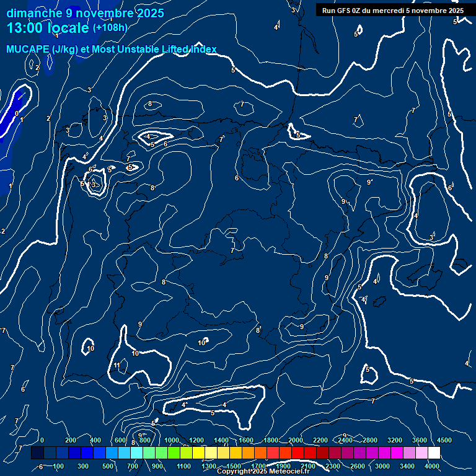
Task: Click the '(+108h)' forecast offset text
Action: click(x=110, y=28)
